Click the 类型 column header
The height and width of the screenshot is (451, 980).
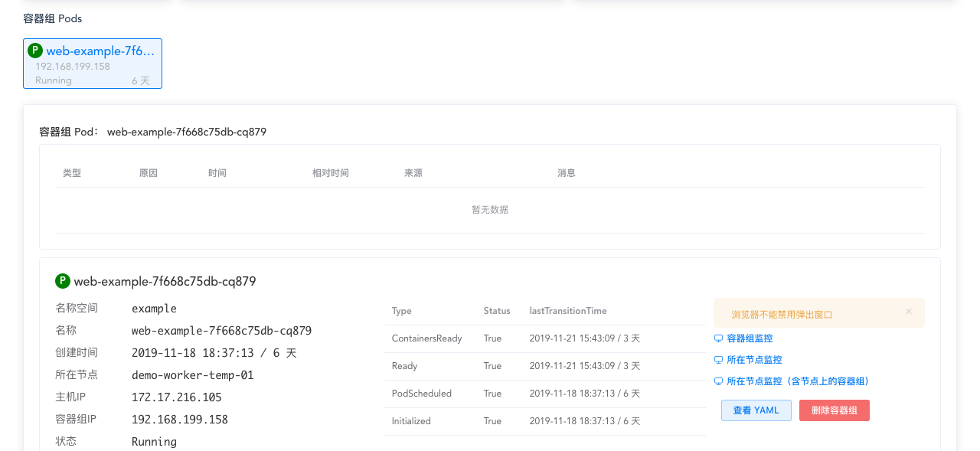72,172
